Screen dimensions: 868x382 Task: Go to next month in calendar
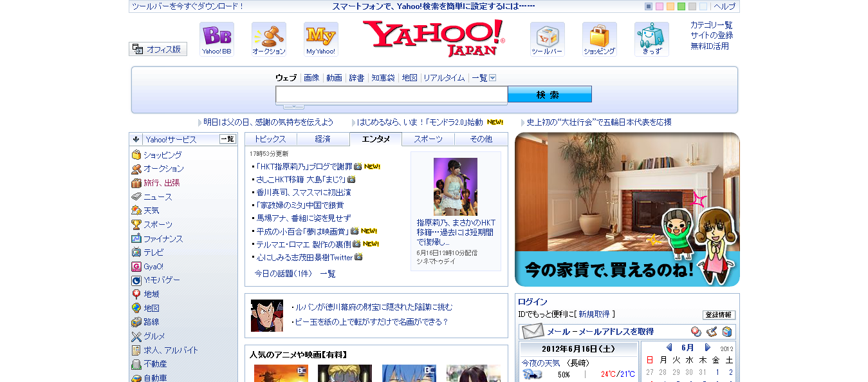coord(708,348)
